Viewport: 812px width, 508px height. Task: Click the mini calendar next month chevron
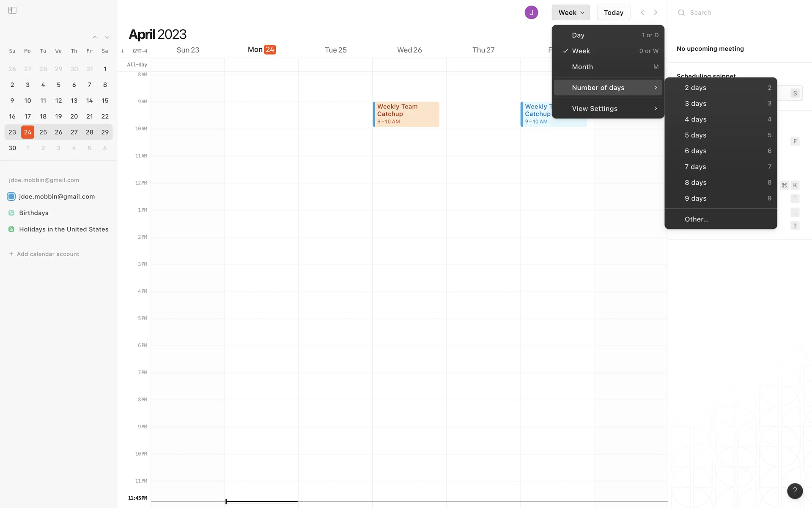tap(107, 37)
